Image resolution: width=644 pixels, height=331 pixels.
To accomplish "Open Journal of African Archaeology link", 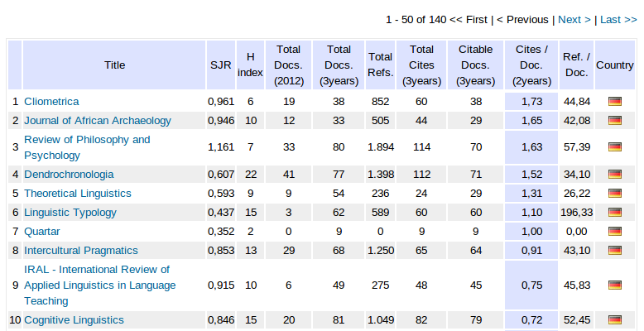I will [x=98, y=120].
